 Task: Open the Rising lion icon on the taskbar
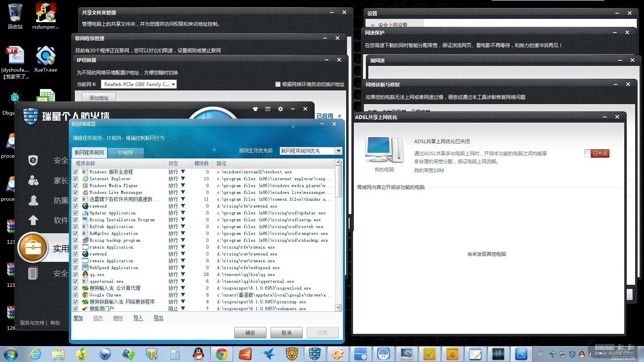pyautogui.click(x=291, y=354)
